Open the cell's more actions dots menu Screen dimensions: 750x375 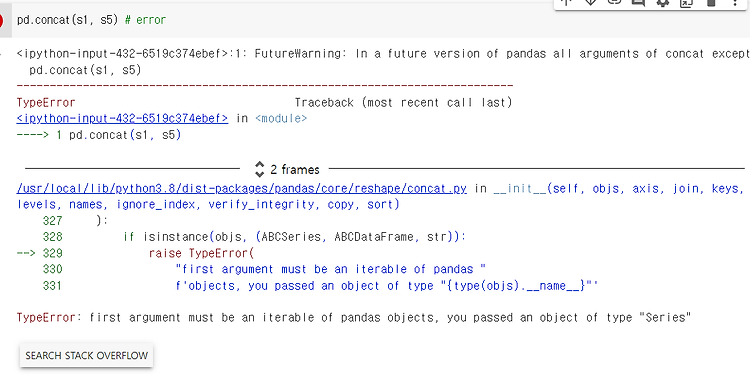(x=735, y=3)
